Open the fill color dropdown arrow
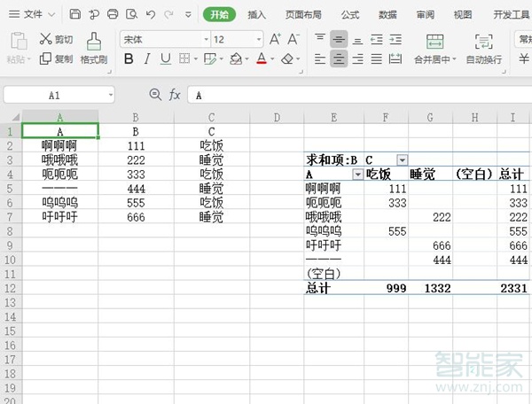Screen dimensions: 532x404 (x=247, y=59)
